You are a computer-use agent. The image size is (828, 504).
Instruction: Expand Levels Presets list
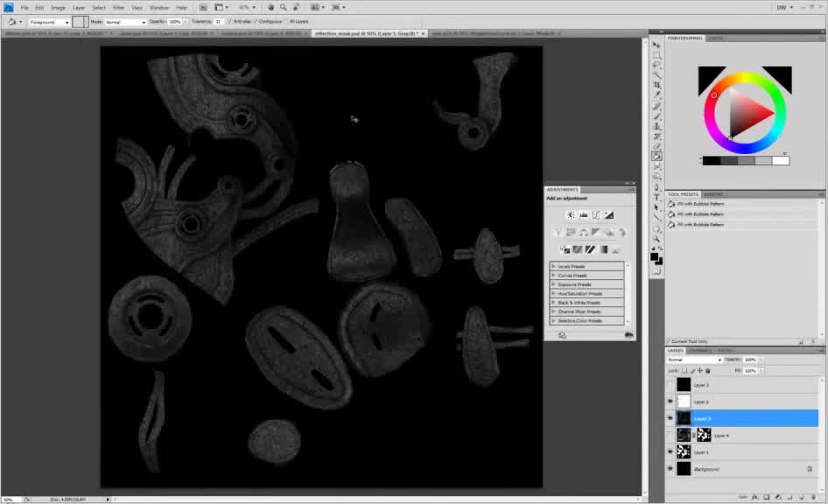[553, 266]
